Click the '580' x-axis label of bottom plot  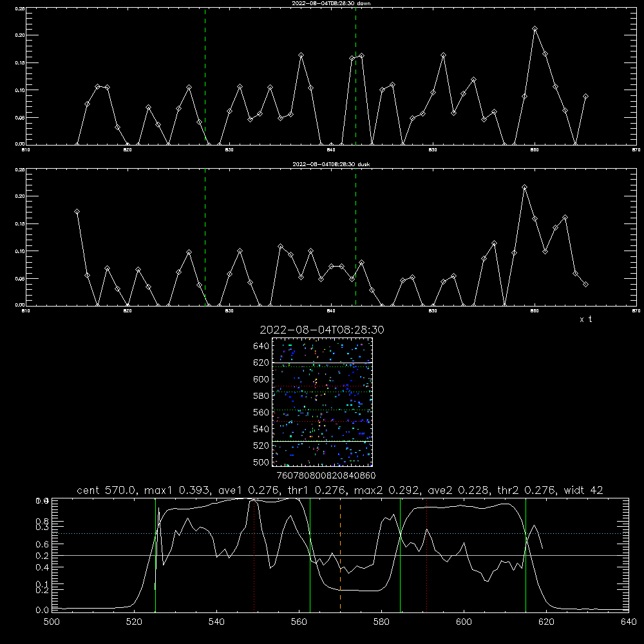pyautogui.click(x=381, y=622)
